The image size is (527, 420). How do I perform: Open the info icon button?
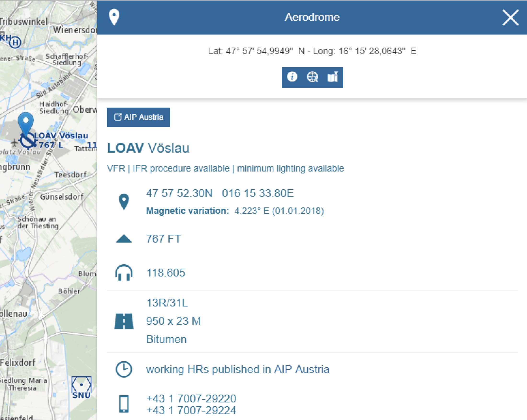coord(292,77)
